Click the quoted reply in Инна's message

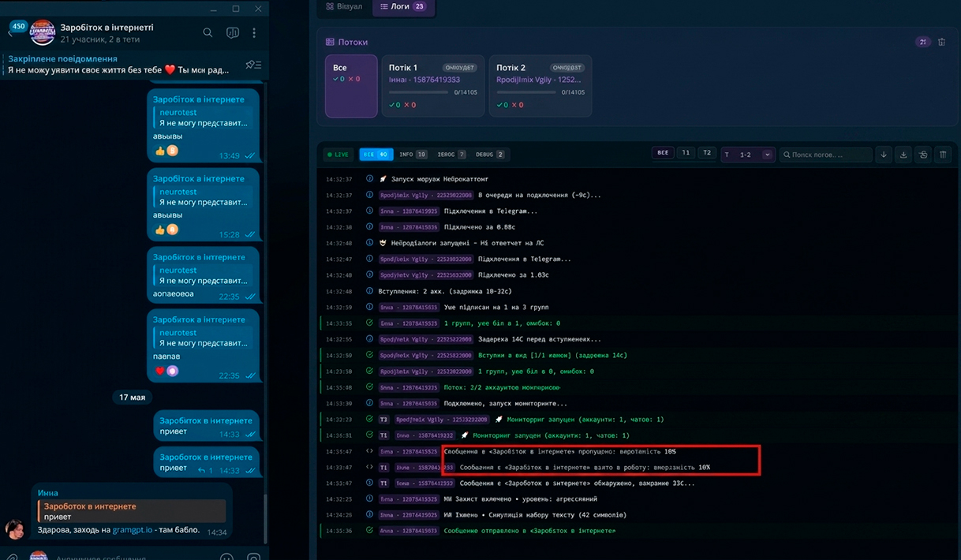(x=131, y=512)
